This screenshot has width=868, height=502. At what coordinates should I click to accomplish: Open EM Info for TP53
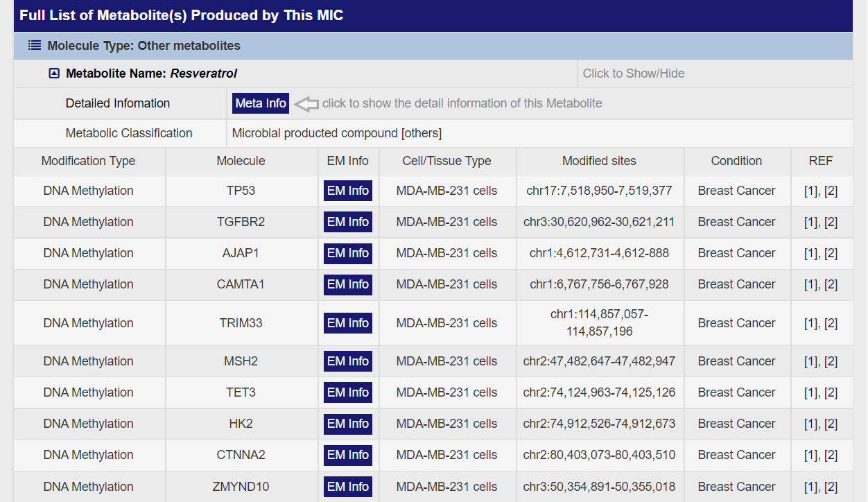tap(348, 191)
